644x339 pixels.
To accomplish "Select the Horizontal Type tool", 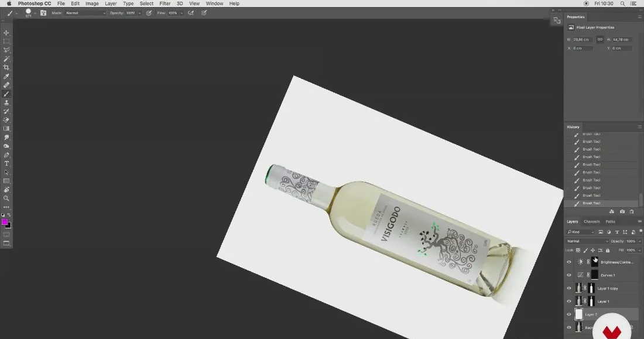I will [6, 163].
